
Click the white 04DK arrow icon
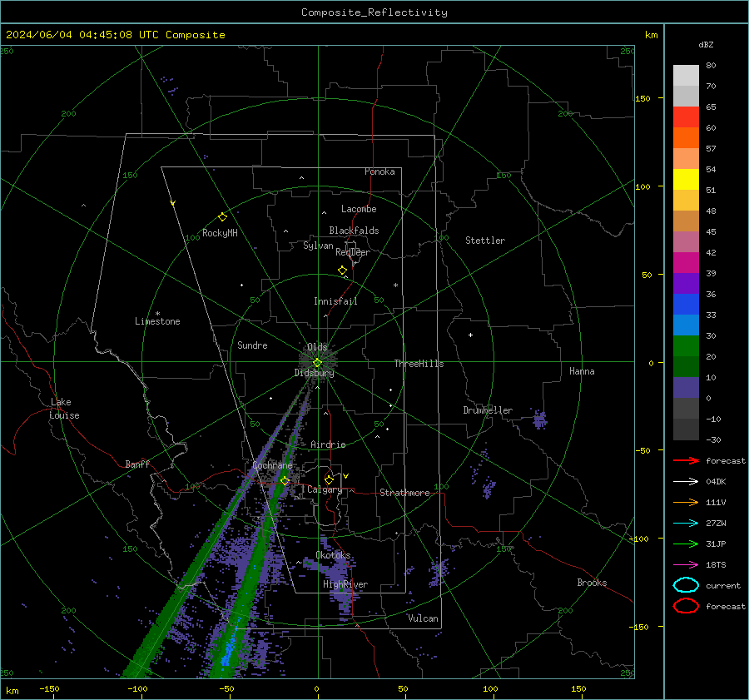point(686,482)
